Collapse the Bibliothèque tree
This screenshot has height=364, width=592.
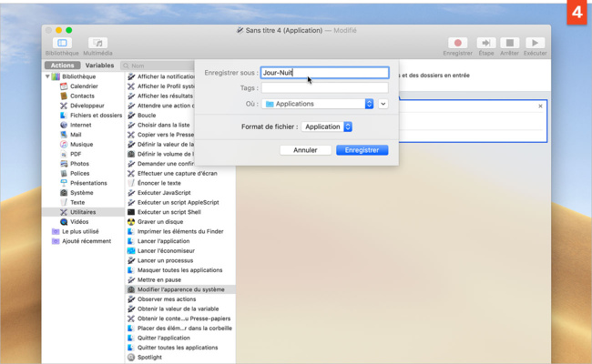click(x=47, y=76)
